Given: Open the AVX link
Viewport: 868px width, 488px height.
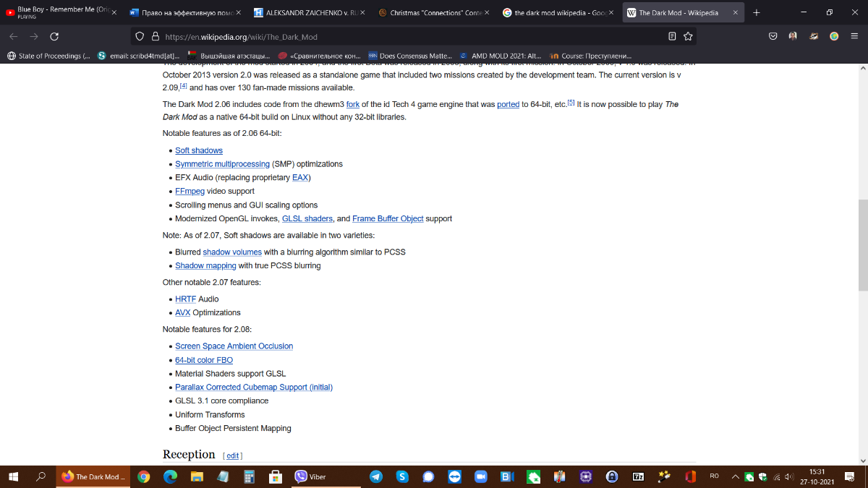Looking at the screenshot, I should point(183,313).
